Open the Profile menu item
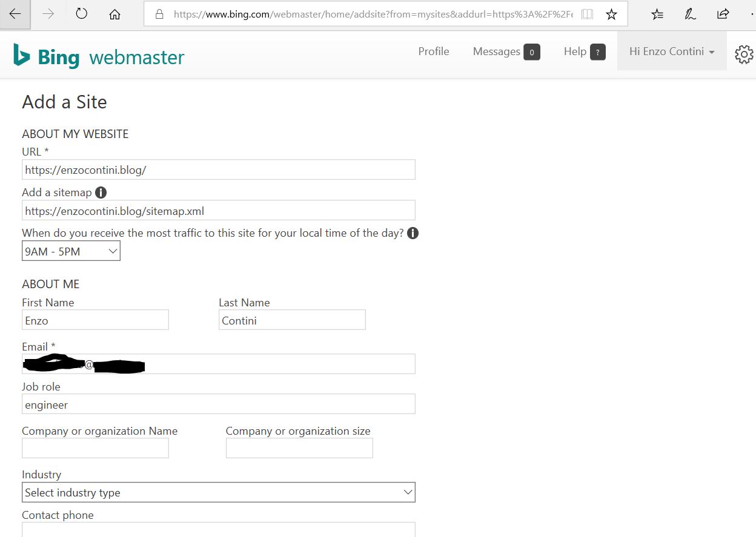Image resolution: width=756 pixels, height=537 pixels. point(433,51)
